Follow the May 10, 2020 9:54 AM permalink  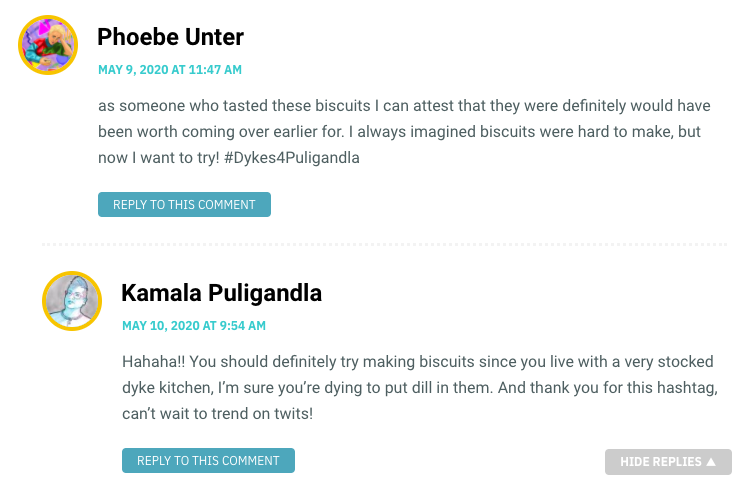[x=194, y=326]
